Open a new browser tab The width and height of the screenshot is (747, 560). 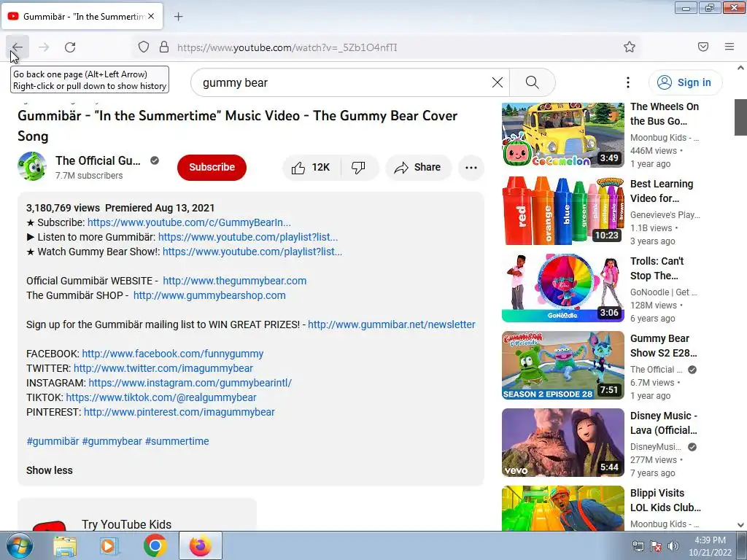pos(178,17)
